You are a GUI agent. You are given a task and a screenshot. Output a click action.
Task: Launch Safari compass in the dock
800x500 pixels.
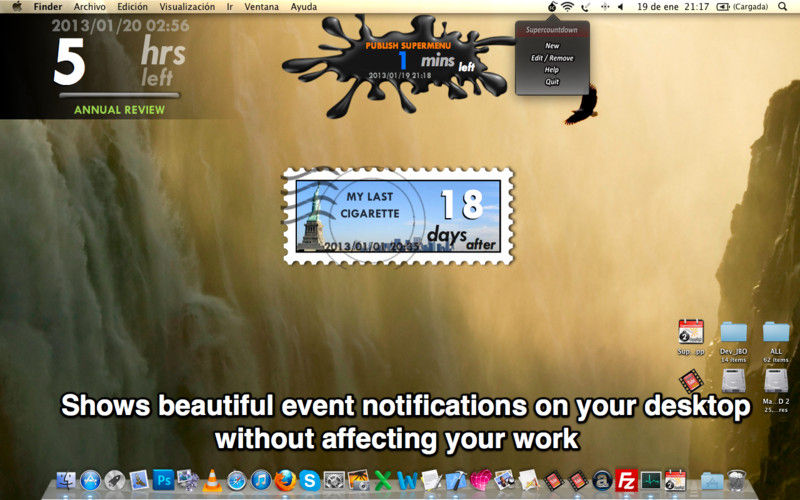[x=237, y=480]
